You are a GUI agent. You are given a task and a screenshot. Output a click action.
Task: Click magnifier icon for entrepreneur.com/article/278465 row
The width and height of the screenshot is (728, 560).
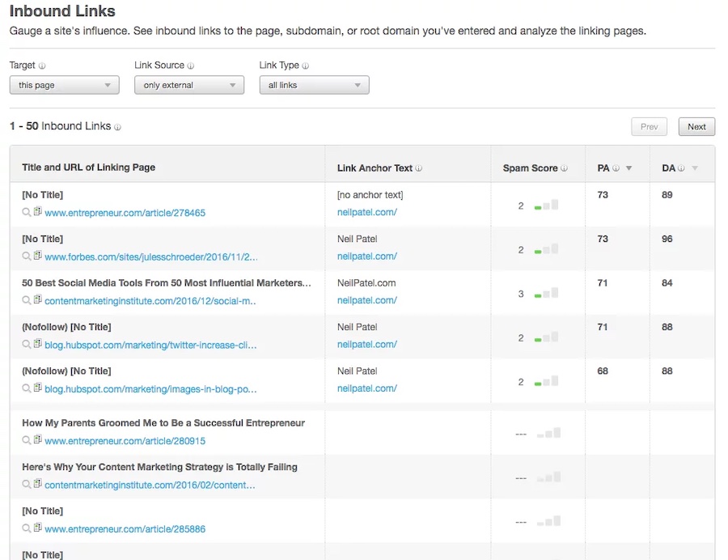(27, 213)
